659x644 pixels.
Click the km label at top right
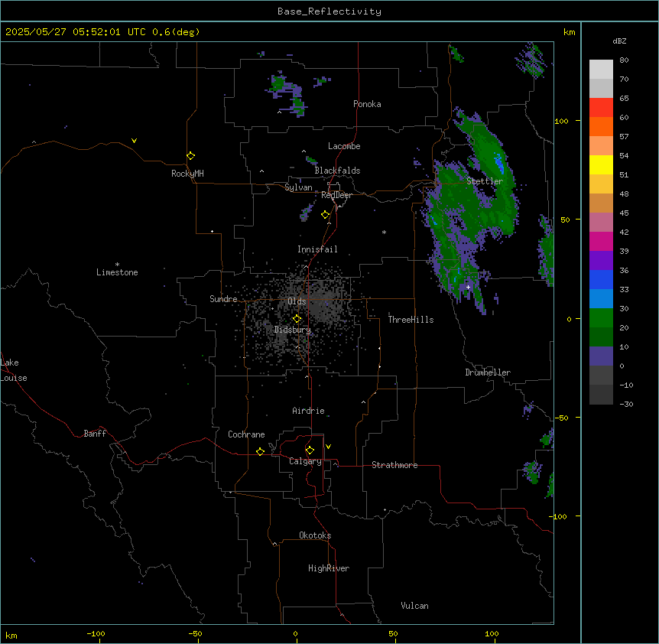coord(569,32)
